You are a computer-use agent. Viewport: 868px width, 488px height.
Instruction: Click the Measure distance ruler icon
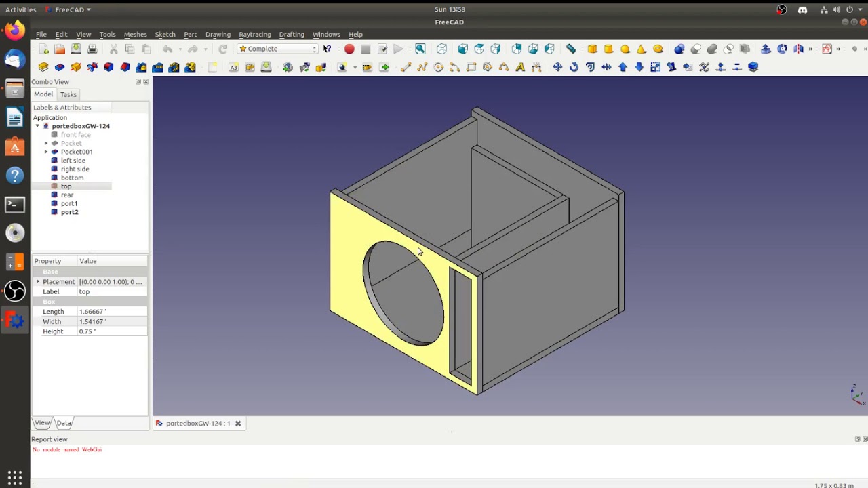571,49
